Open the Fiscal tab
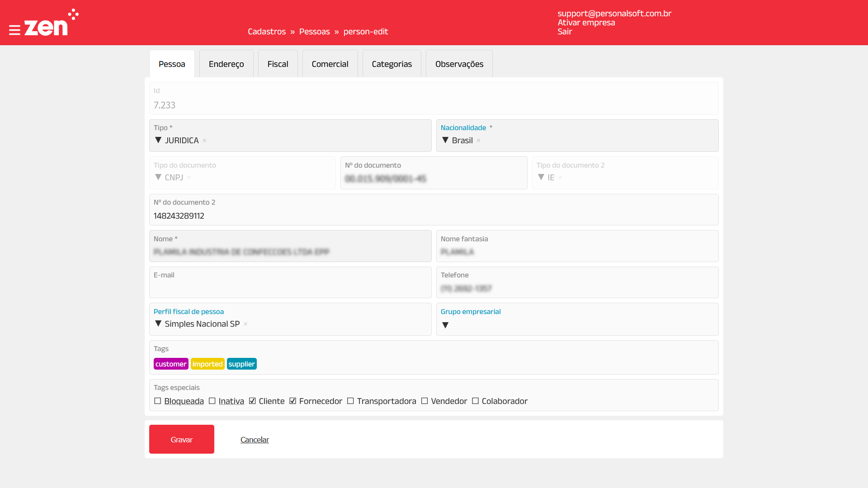The image size is (868, 488). click(278, 64)
